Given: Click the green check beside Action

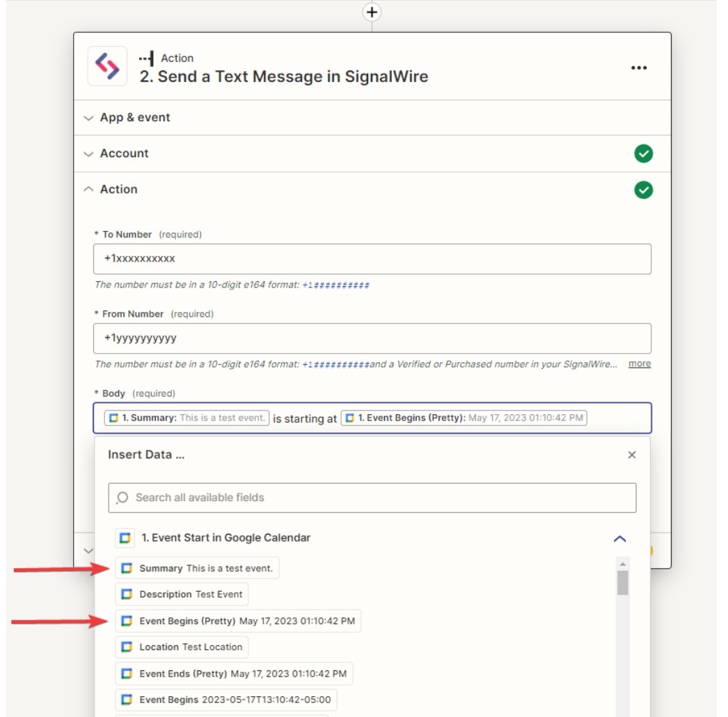Looking at the screenshot, I should coord(643,189).
